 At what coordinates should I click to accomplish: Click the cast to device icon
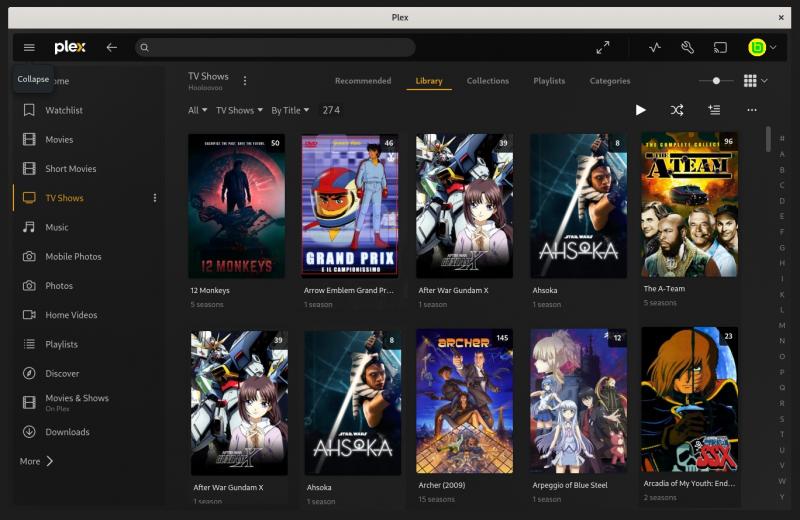[720, 47]
